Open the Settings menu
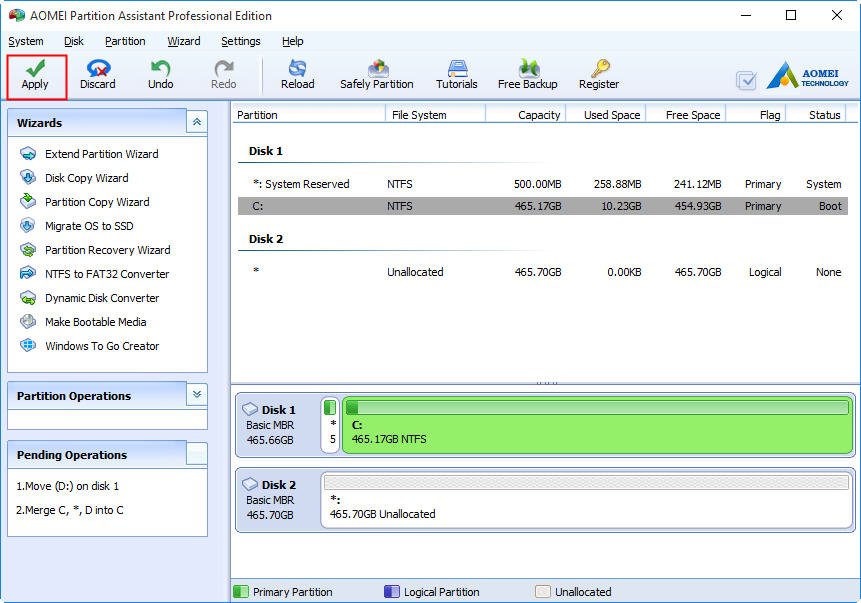 (x=241, y=41)
